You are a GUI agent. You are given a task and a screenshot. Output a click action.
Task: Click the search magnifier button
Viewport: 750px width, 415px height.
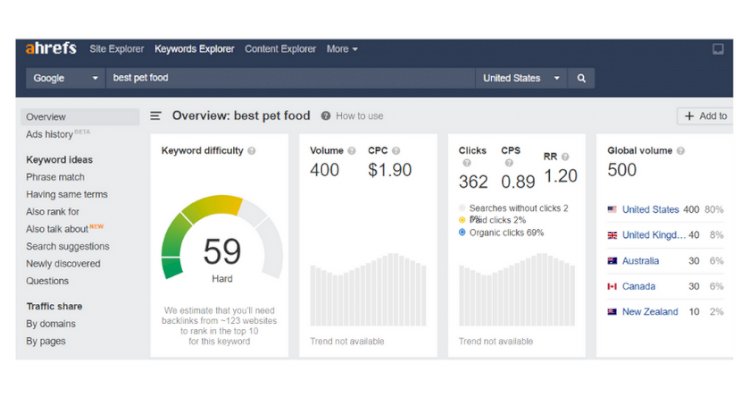click(x=581, y=78)
